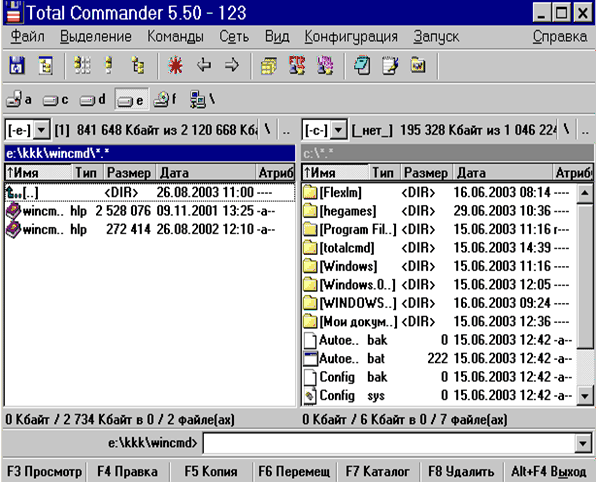Open the network neighborhood drive button
The image size is (598, 484).
click(x=202, y=100)
